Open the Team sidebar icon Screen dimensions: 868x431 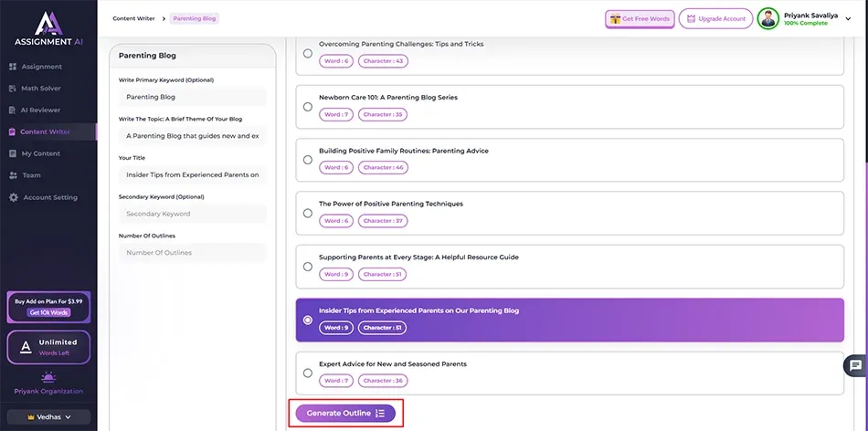click(13, 175)
